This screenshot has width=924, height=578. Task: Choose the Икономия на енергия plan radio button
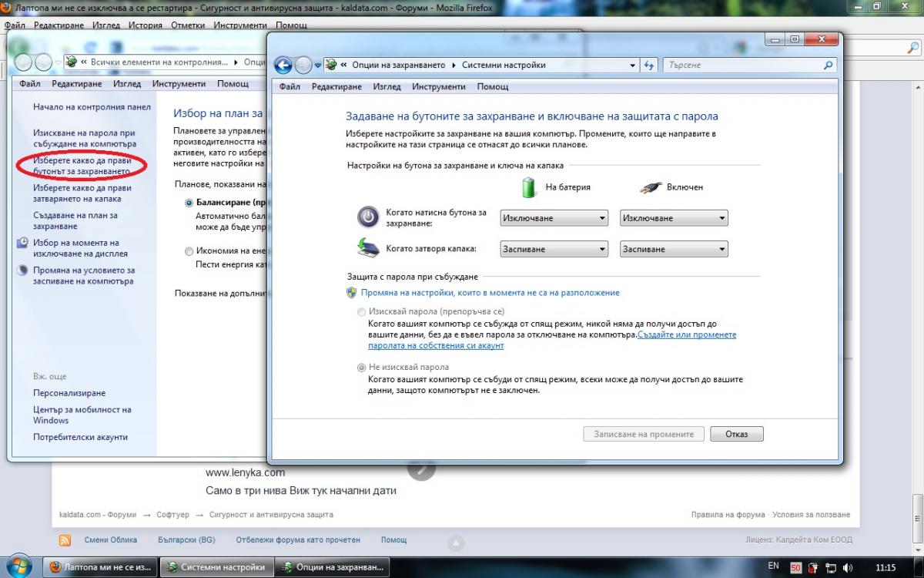pos(189,251)
